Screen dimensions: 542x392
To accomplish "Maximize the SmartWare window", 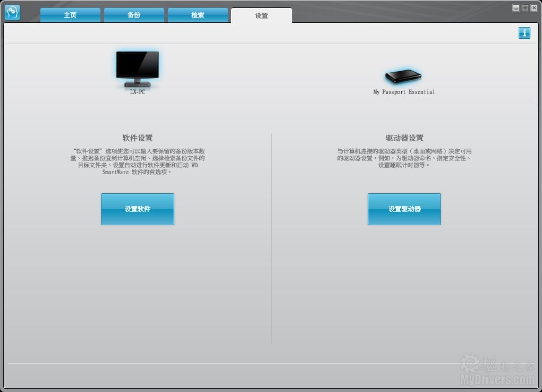I will coord(525,8).
